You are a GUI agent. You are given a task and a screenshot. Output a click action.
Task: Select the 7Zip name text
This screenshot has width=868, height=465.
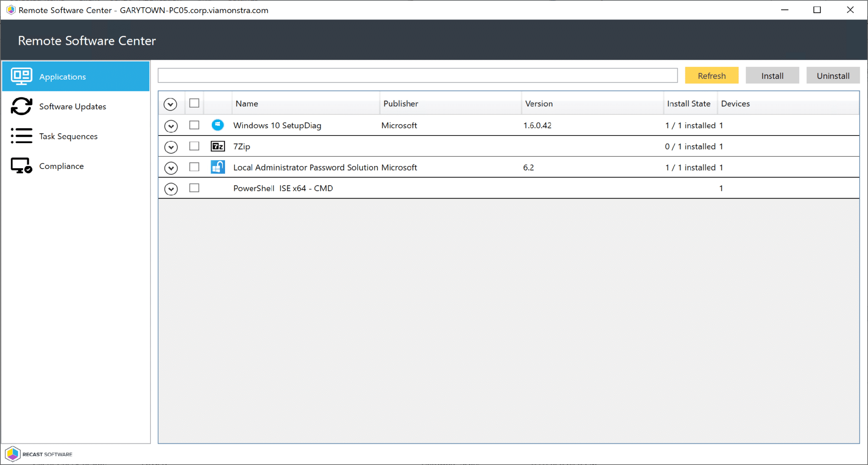(242, 147)
